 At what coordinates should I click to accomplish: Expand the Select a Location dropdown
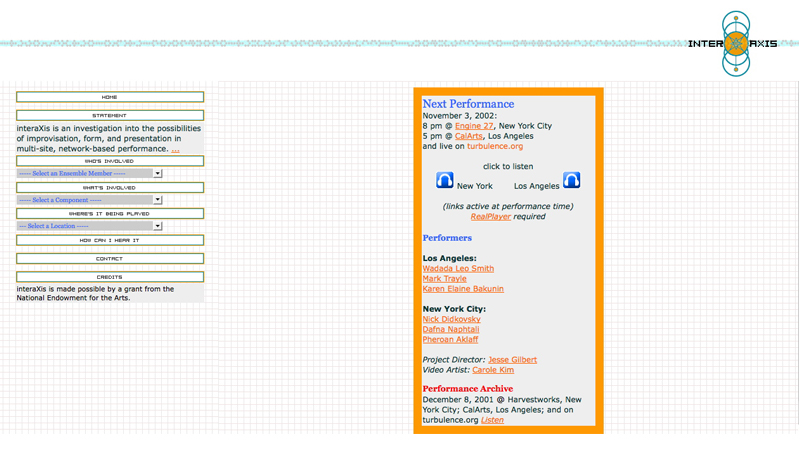[x=89, y=226]
